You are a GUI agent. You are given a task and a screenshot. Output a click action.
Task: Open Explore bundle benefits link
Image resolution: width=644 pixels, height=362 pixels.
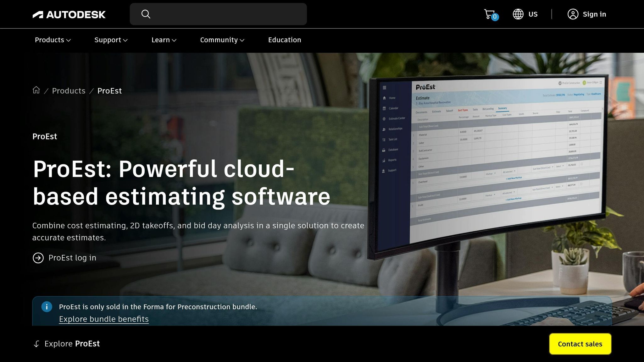pos(104,319)
